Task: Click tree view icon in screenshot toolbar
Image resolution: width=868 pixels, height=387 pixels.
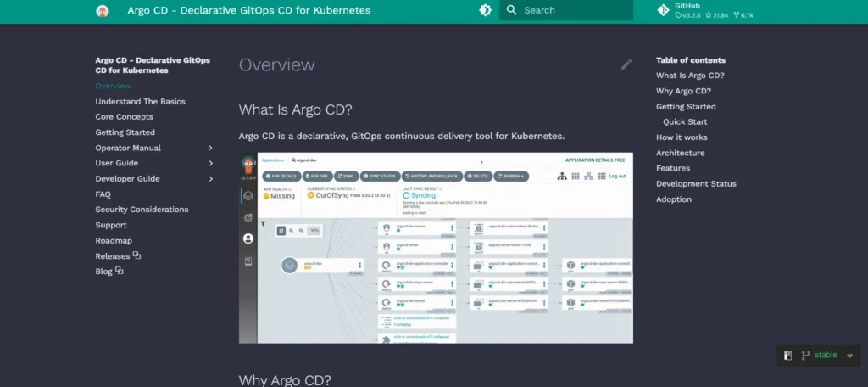Action: pyautogui.click(x=562, y=177)
